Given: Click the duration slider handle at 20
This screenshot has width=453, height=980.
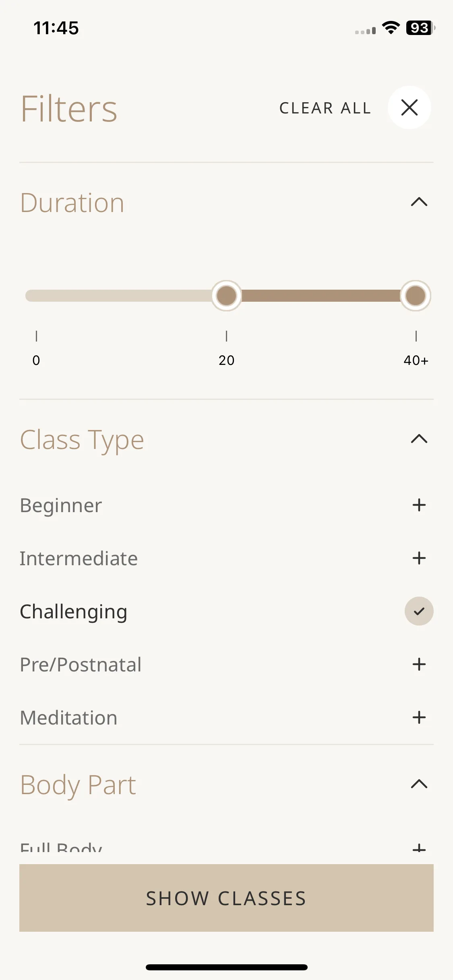Looking at the screenshot, I should coord(226,296).
